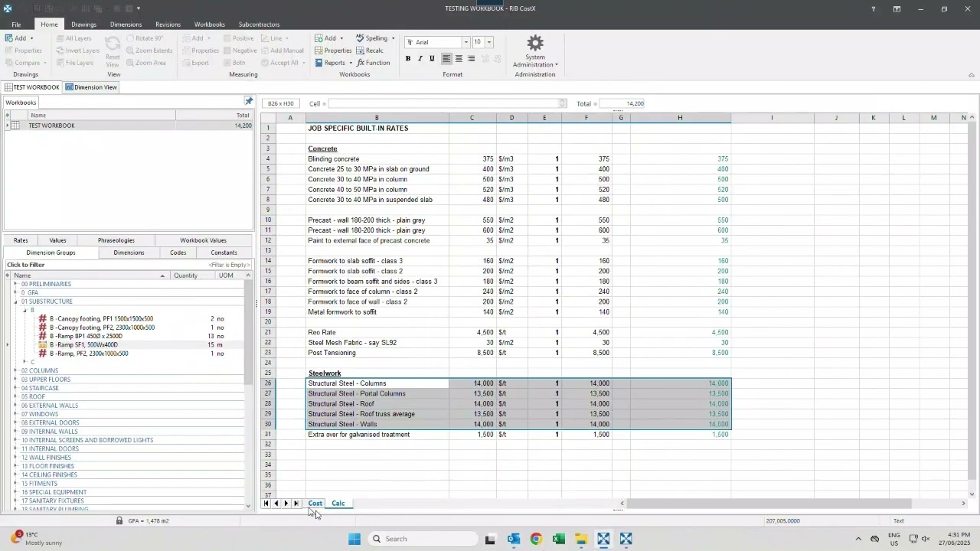Insert a Function with the fx button

[374, 63]
